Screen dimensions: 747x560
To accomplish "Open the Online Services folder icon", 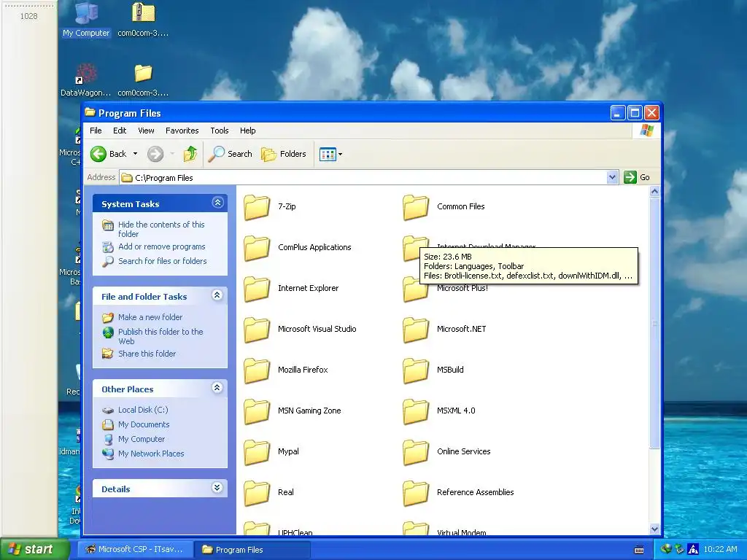I will 416,453.
